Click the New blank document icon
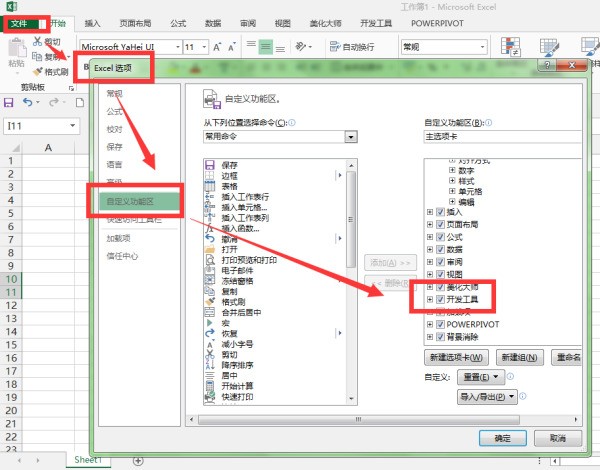This screenshot has height=470, width=600. point(80,103)
